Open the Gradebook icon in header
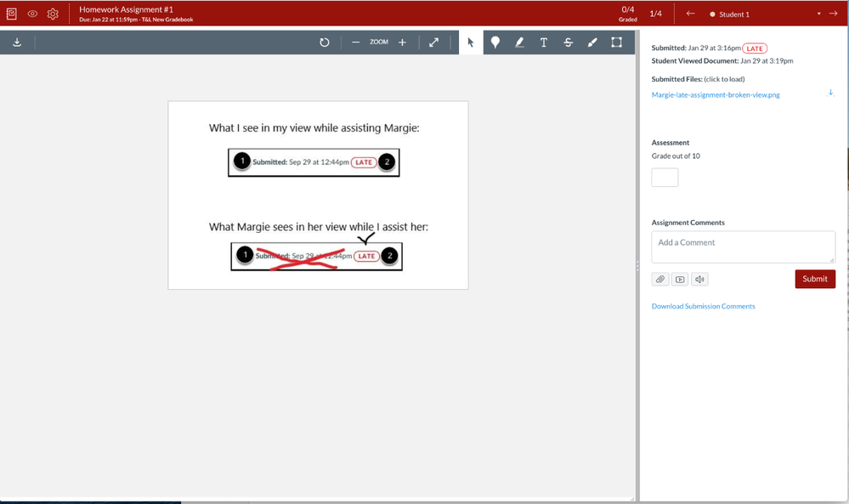 (x=12, y=14)
